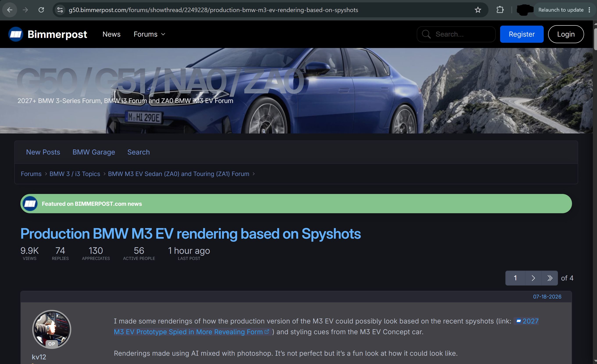Go to Forums breadcrumb
The height and width of the screenshot is (364, 597).
coord(31,174)
